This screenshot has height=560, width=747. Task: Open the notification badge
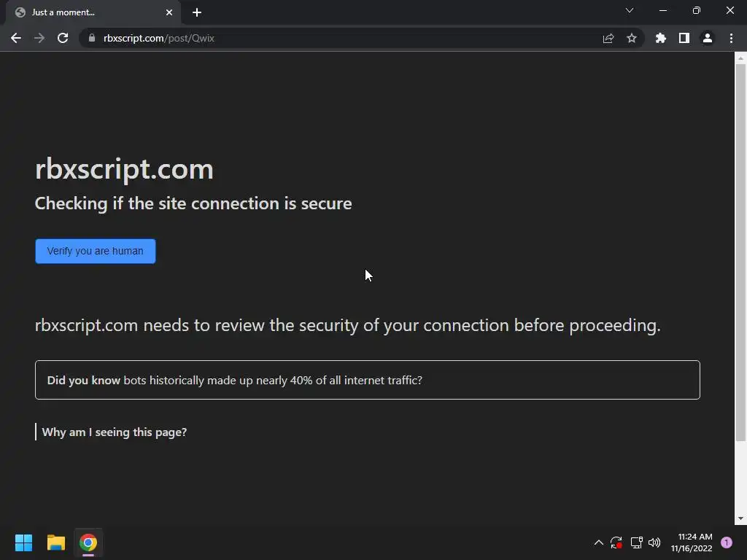[x=727, y=542]
